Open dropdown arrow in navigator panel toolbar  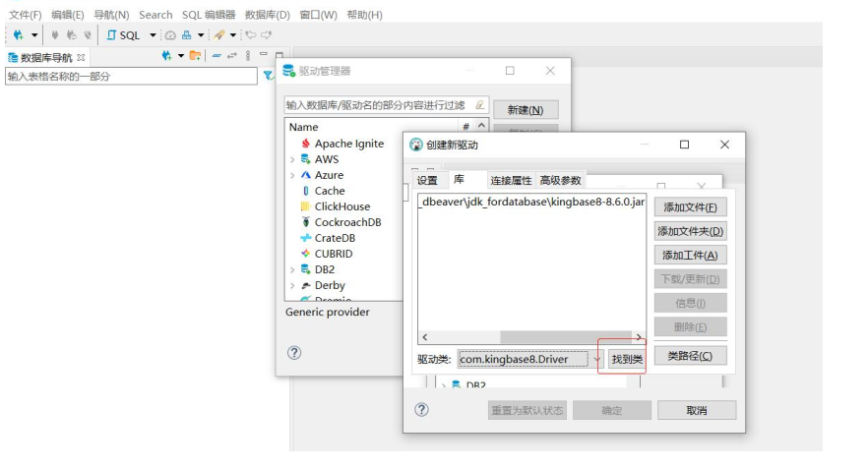(181, 55)
